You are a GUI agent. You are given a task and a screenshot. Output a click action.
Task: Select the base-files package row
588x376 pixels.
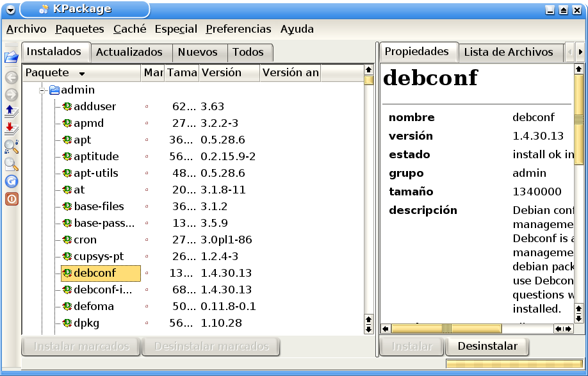[99, 206]
